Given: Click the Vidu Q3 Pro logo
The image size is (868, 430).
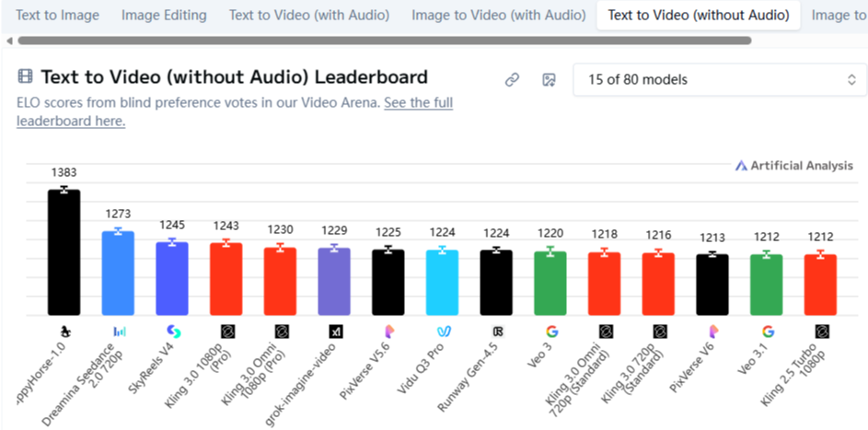Looking at the screenshot, I should click(443, 331).
